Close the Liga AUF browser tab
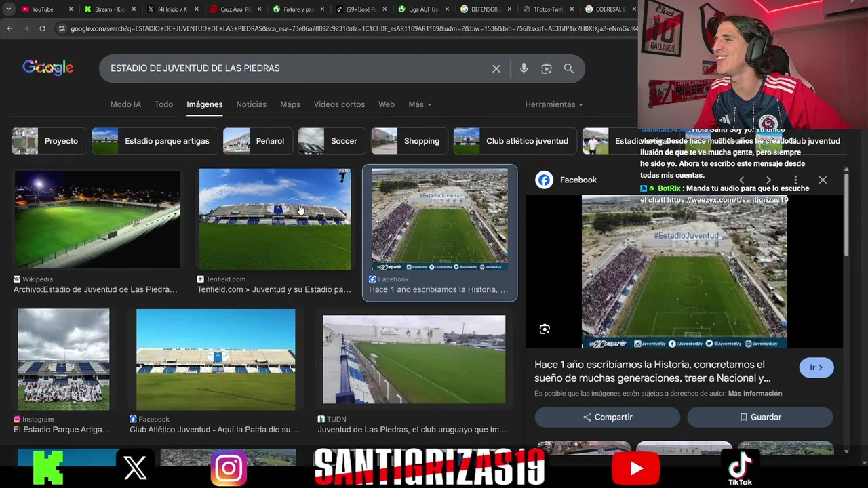The image size is (868, 488). tap(448, 9)
